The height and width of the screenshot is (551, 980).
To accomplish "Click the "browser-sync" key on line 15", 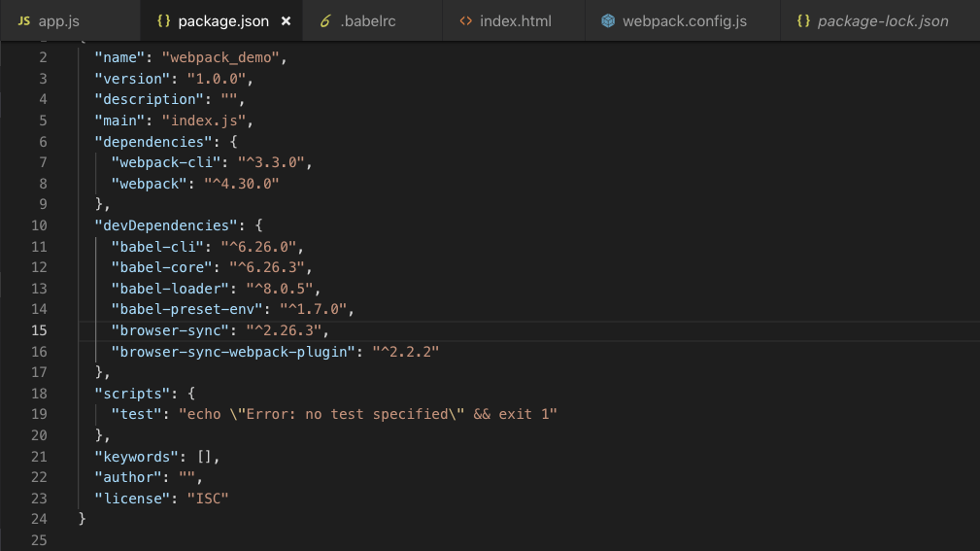I will pos(170,330).
